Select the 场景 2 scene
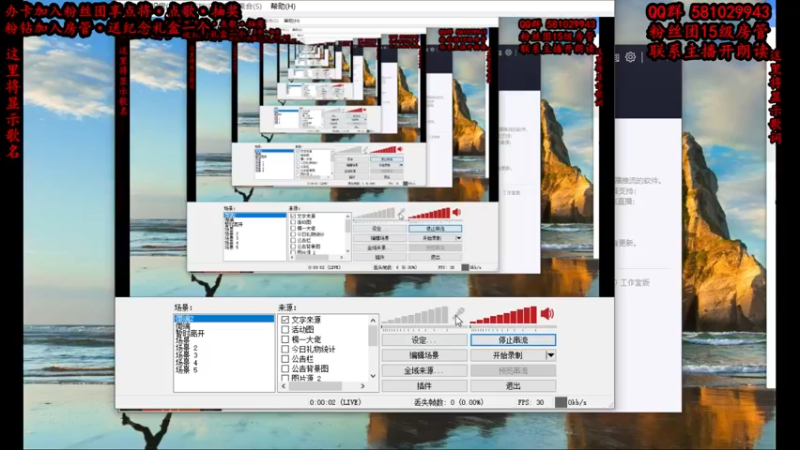Viewport: 800px width, 450px height. 186,348
